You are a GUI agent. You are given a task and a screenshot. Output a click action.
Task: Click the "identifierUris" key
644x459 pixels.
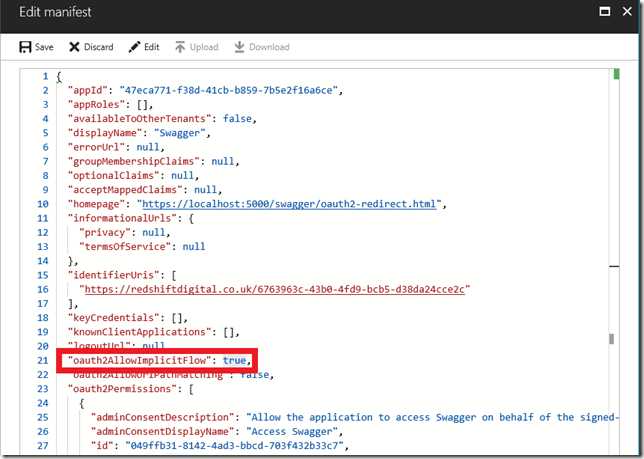tap(116, 275)
